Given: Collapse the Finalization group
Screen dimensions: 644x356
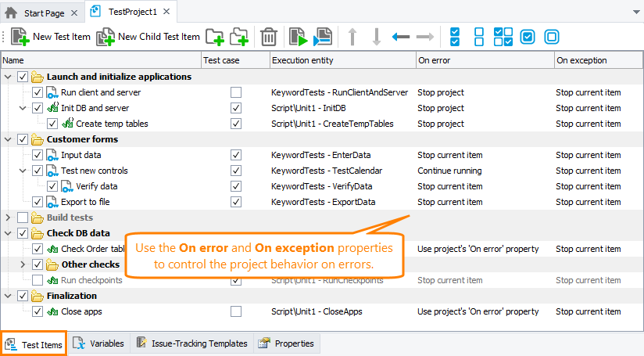Looking at the screenshot, I should 8,296.
